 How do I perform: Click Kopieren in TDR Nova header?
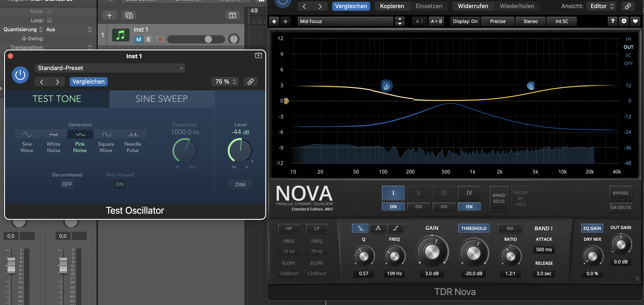[392, 6]
